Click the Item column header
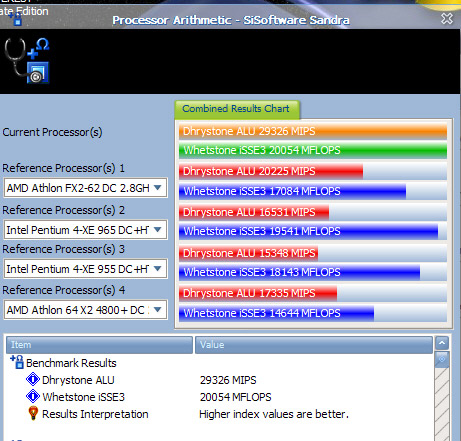Viewport: 461px width, 441px height. click(99, 345)
